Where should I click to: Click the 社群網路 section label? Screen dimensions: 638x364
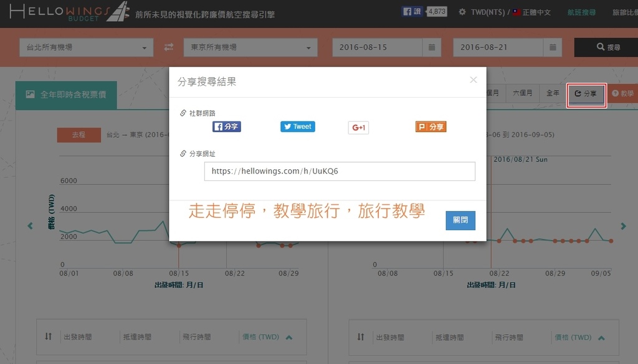(202, 113)
